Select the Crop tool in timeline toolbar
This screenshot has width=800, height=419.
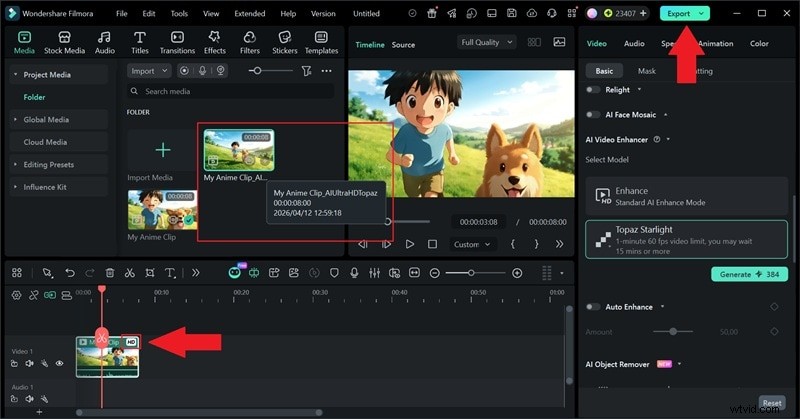149,273
